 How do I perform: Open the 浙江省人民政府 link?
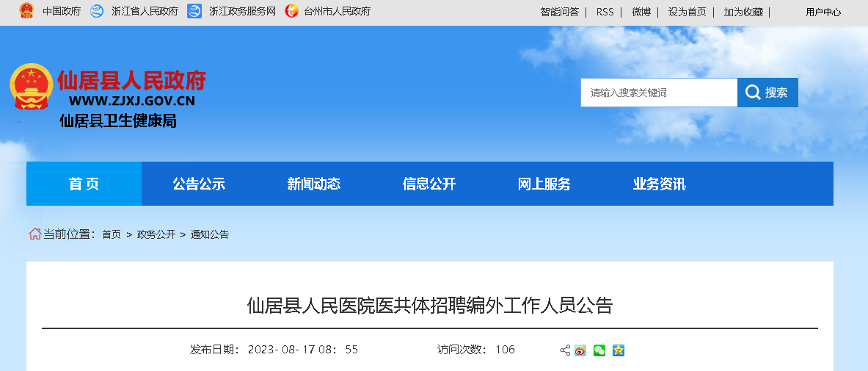coord(145,12)
